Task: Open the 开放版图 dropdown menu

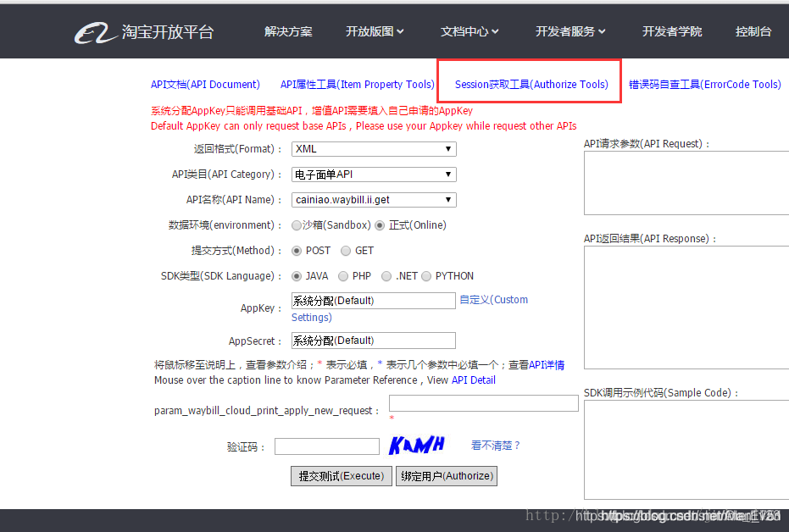Action: click(x=374, y=31)
